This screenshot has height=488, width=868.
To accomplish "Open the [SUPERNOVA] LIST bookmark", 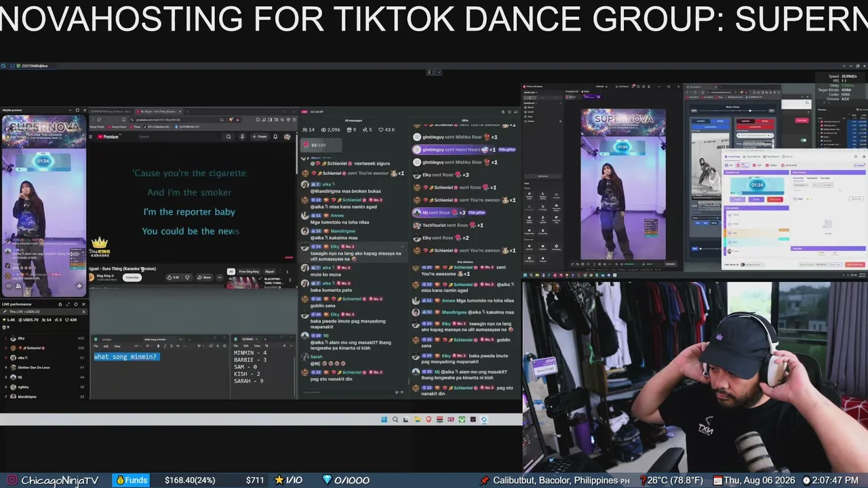I will click(x=189, y=126).
